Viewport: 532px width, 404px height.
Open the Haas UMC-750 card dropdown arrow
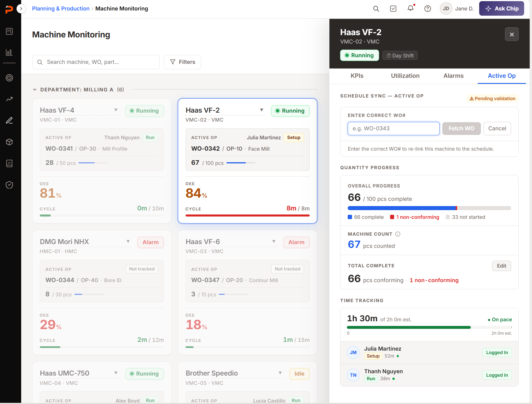click(116, 373)
